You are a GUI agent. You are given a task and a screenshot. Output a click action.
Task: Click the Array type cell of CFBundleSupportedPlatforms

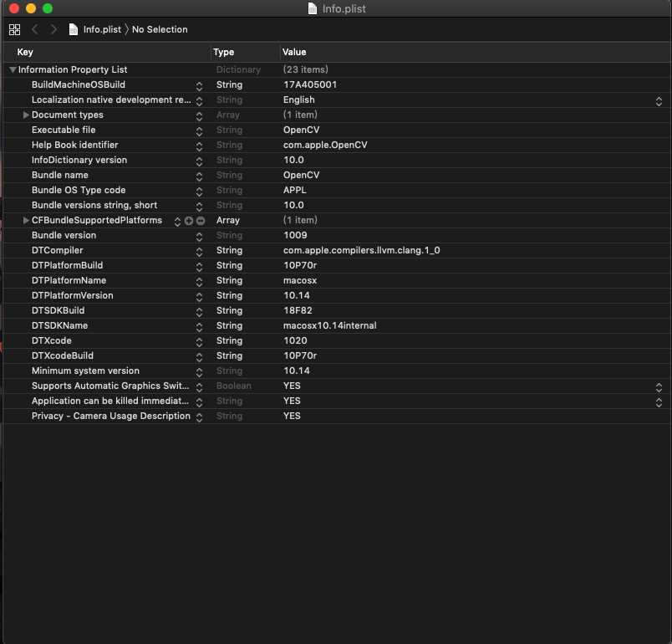pyautogui.click(x=227, y=221)
